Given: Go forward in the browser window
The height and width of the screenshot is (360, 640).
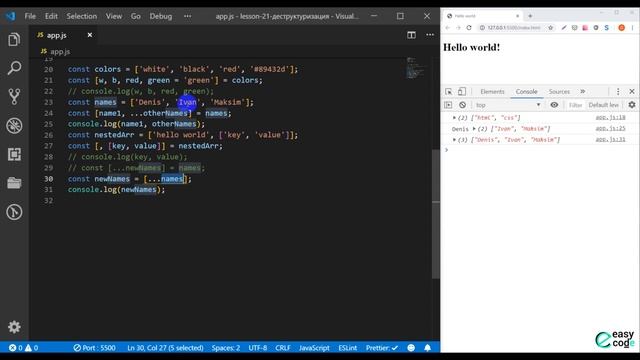Looking at the screenshot, I should 458,28.
